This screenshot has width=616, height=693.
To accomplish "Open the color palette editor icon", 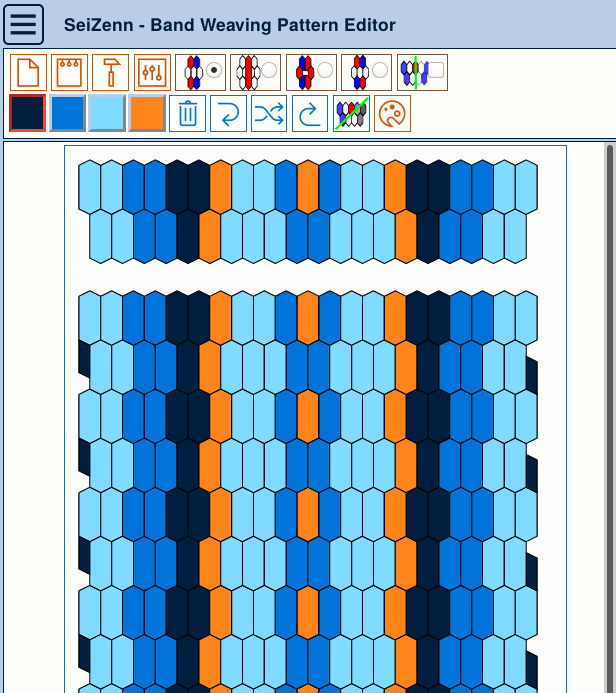I will click(x=392, y=114).
